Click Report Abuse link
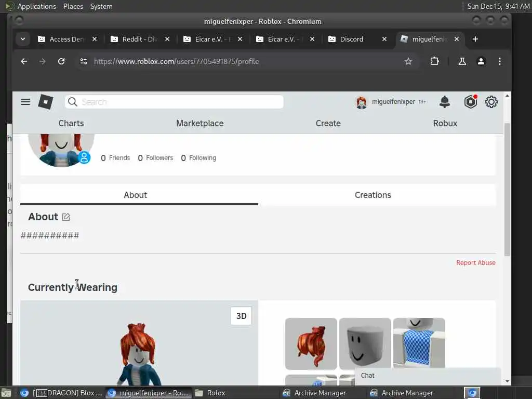 click(x=476, y=263)
